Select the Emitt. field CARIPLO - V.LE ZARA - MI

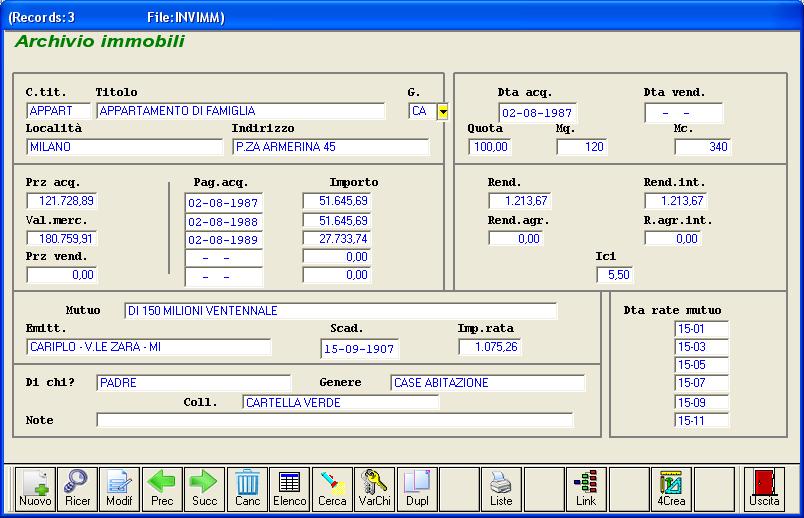pos(149,347)
